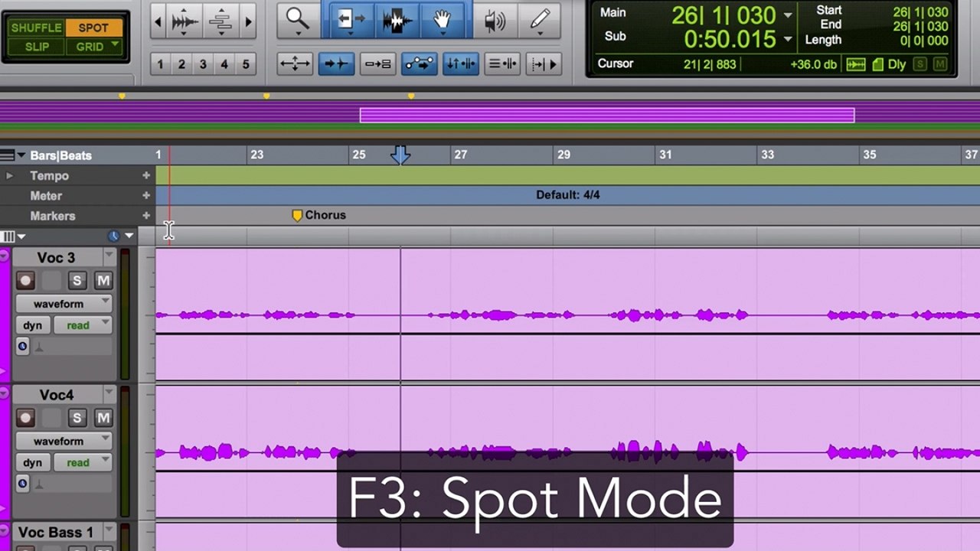The width and height of the screenshot is (980, 551).
Task: Click Voc4 timebase selector icon
Action: click(22, 484)
